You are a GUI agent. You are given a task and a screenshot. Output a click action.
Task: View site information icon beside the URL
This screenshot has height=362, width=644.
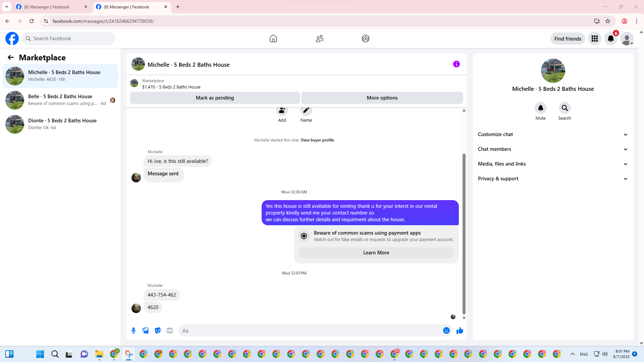click(46, 21)
